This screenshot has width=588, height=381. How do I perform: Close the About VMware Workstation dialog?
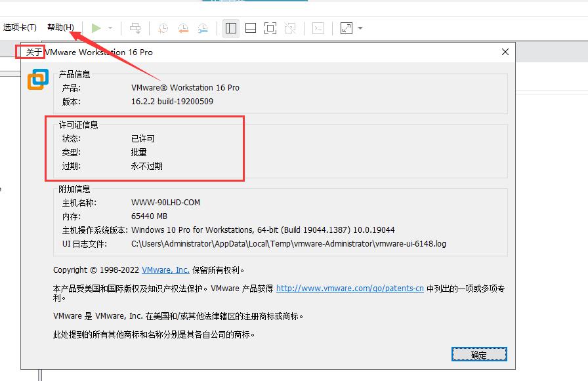click(x=505, y=52)
